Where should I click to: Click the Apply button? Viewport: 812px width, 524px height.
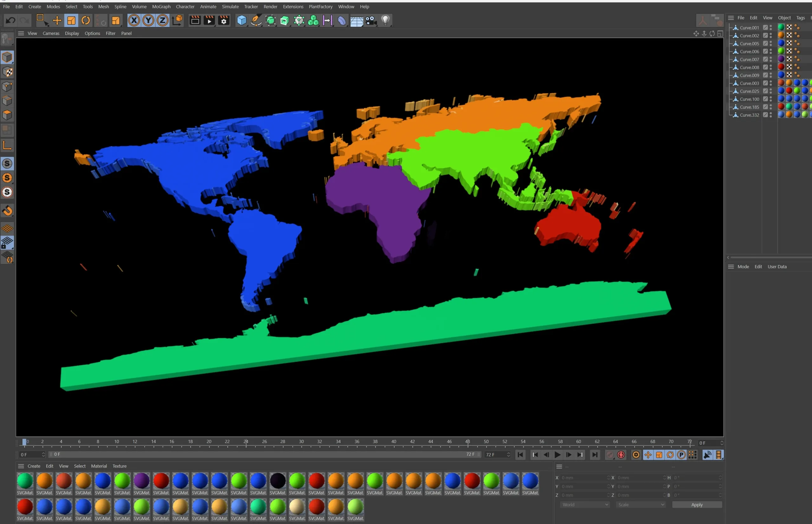697,505
